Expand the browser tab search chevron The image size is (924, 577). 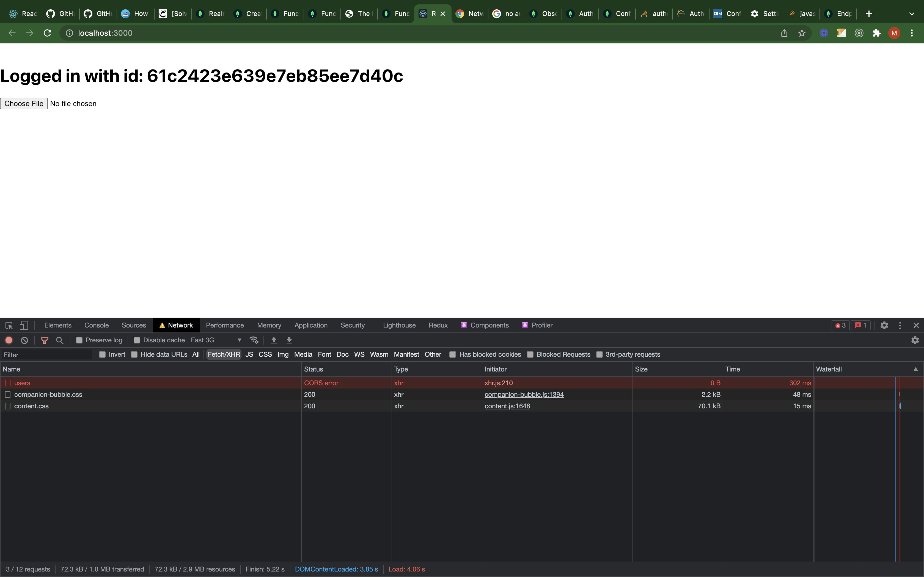(x=912, y=14)
